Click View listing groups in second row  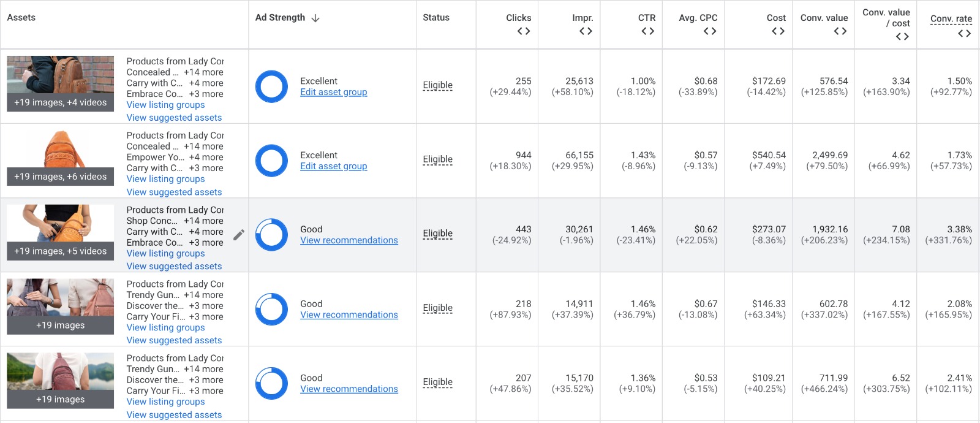click(x=165, y=179)
